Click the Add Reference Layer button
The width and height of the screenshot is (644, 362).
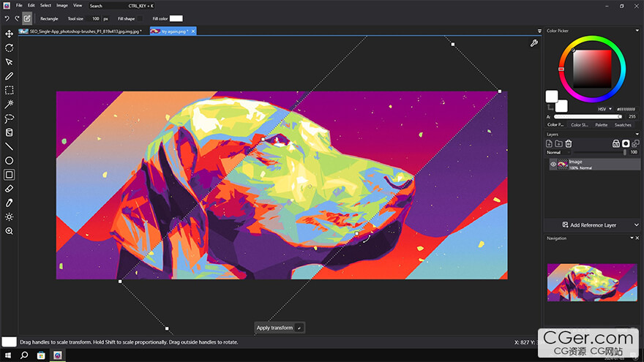point(588,225)
